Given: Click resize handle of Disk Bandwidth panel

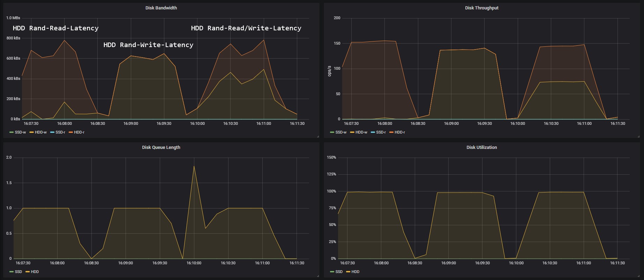Looking at the screenshot, I should tap(318, 136).
